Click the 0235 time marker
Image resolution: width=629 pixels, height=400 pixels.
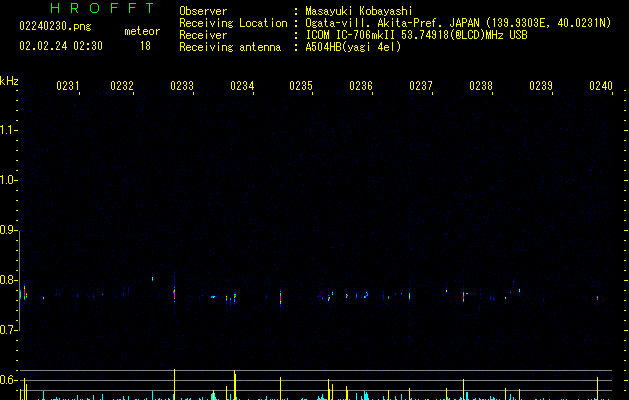tap(301, 85)
